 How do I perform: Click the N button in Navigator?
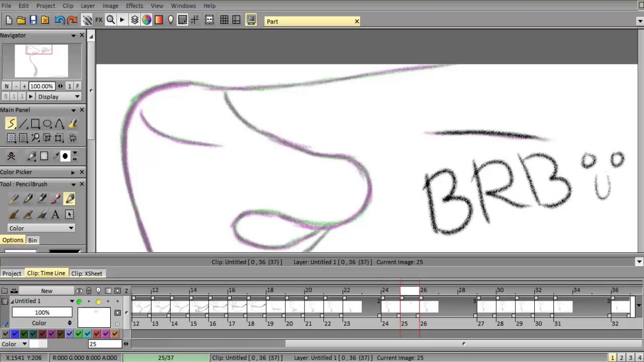[7, 86]
